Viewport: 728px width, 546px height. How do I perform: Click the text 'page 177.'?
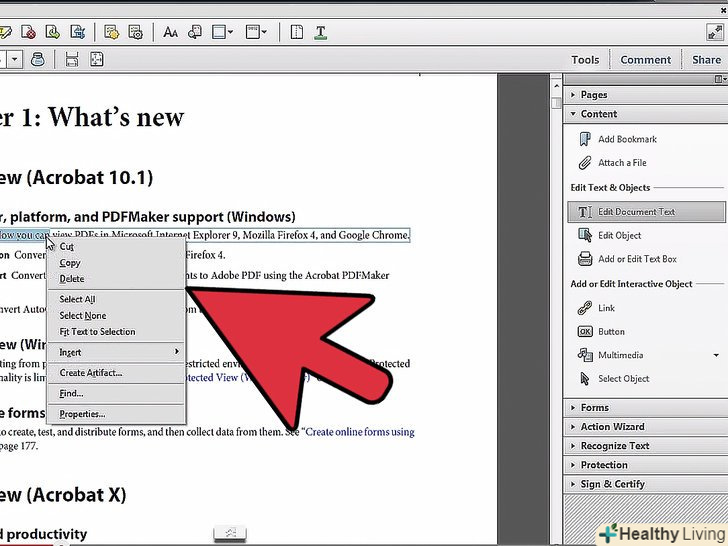tap(19, 446)
